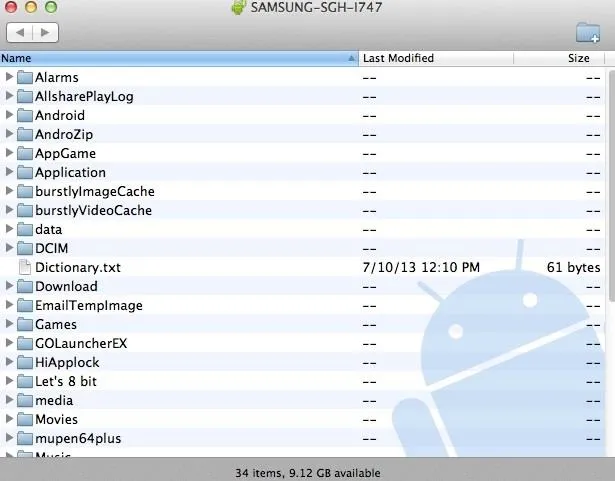Image resolution: width=615 pixels, height=481 pixels.
Task: Expand the Alarms folder triangle
Action: pyautogui.click(x=9, y=77)
